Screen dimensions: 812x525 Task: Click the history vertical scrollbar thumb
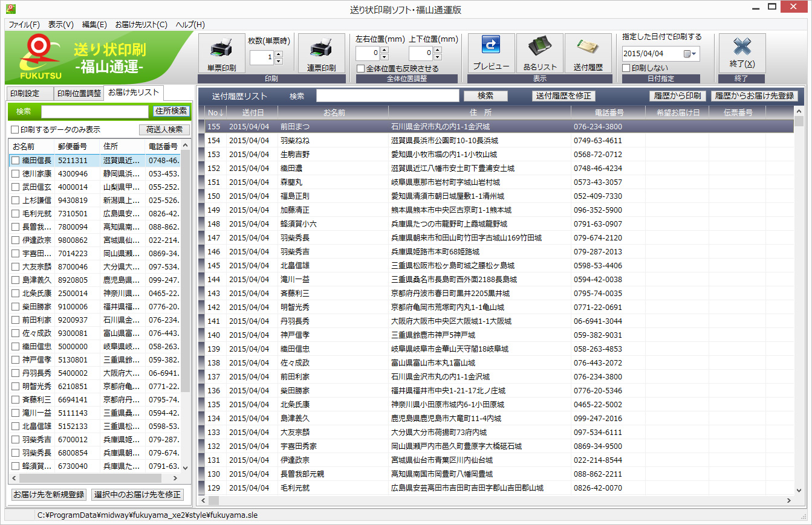(799, 121)
